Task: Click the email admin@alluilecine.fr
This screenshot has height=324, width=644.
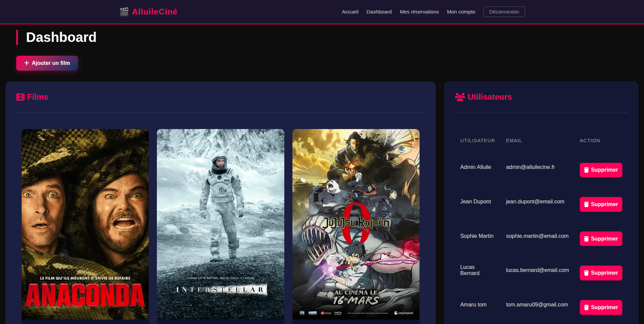Action: coord(530,167)
